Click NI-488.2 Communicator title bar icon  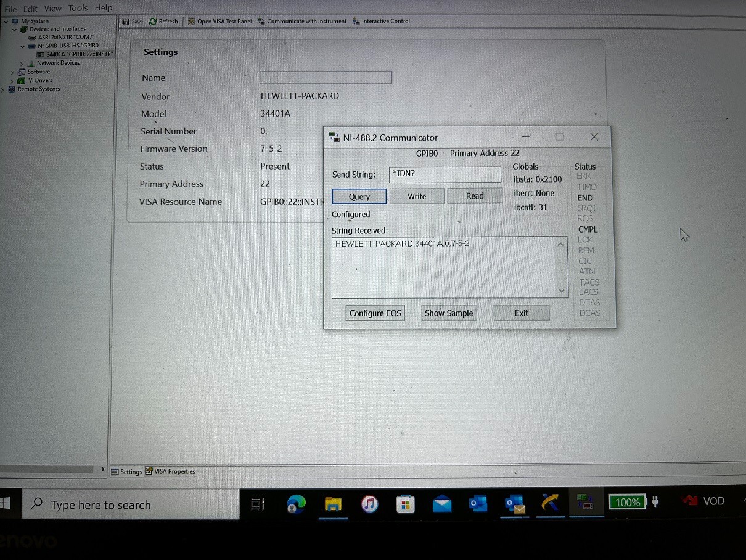click(x=335, y=137)
